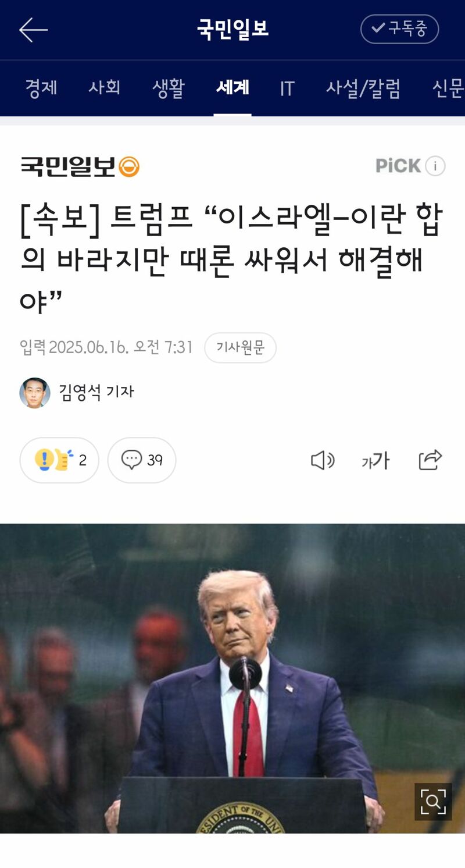Image resolution: width=465 pixels, height=868 pixels.
Task: Open the PiCK info icon
Action: click(x=435, y=166)
